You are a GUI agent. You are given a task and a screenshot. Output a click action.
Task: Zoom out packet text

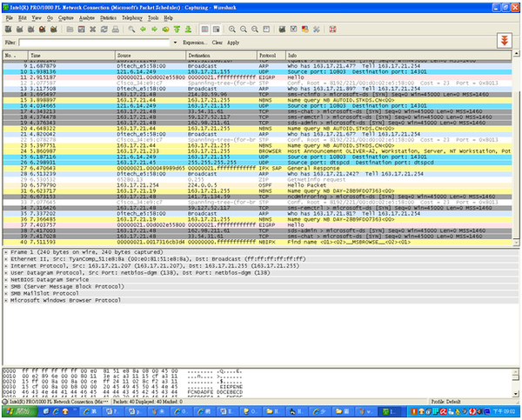244,30
